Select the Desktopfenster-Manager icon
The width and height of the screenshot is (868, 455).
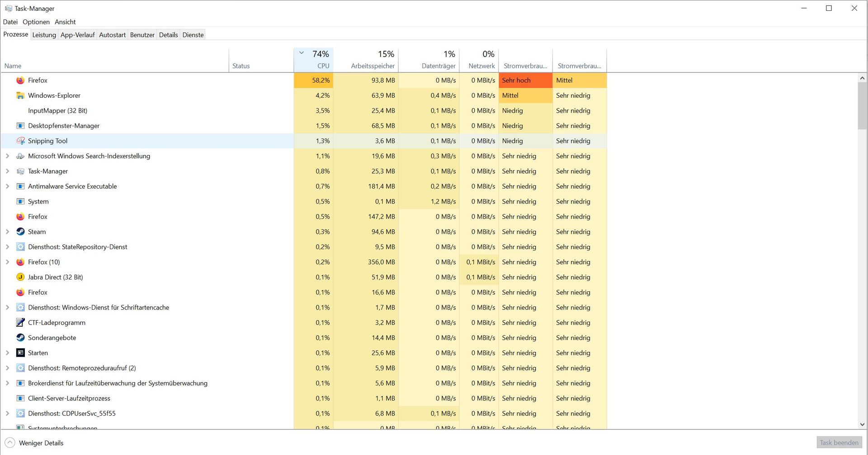[x=20, y=126]
